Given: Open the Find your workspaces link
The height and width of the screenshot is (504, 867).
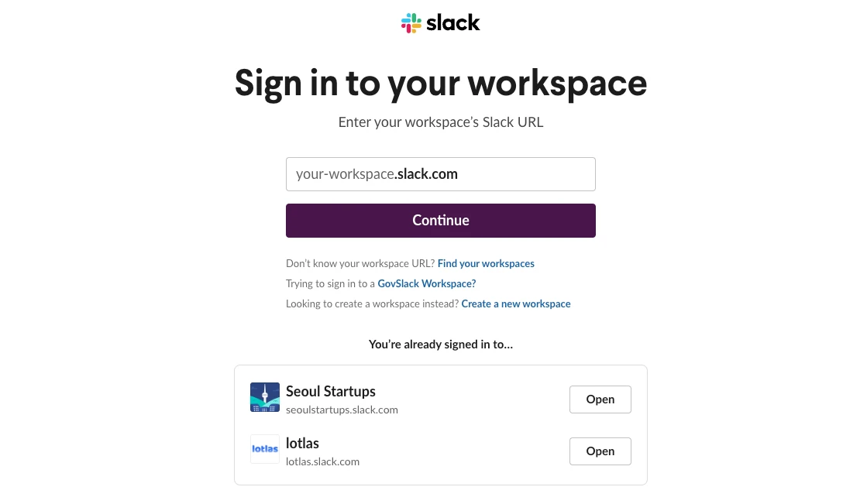Looking at the screenshot, I should (486, 264).
